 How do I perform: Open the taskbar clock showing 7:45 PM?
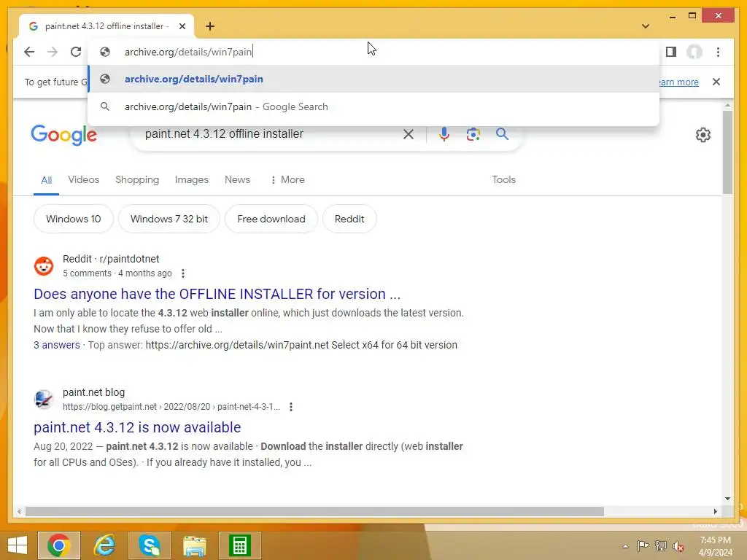(715, 546)
